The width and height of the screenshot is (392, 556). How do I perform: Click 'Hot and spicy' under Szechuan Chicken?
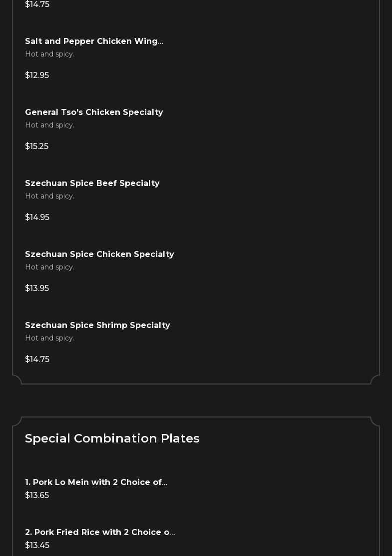pos(49,267)
